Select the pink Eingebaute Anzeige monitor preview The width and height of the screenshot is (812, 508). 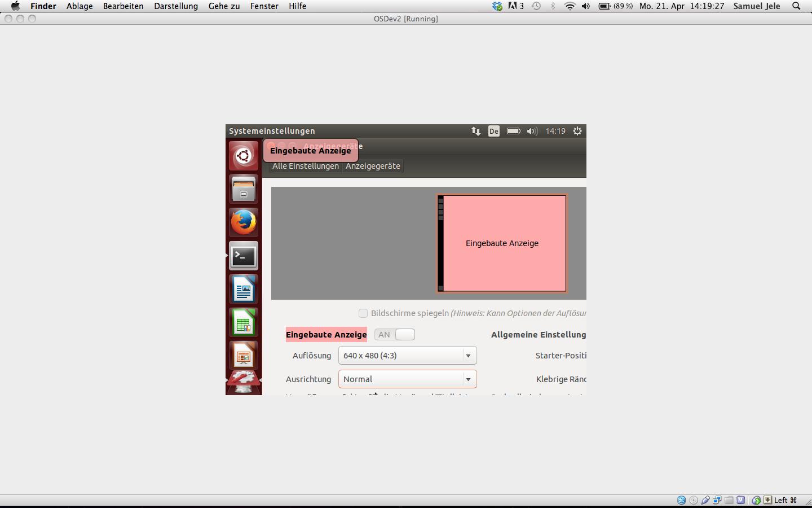(502, 243)
